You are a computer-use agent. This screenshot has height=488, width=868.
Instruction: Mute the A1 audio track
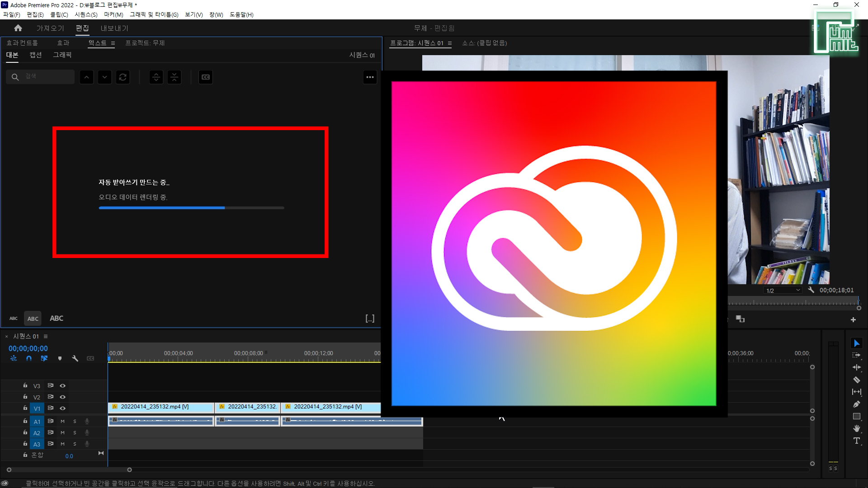coord(63,421)
